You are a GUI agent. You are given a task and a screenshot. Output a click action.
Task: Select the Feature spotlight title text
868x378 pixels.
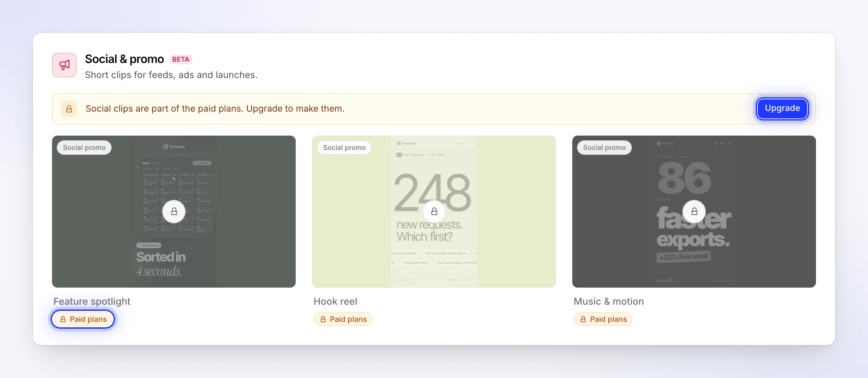coord(92,301)
